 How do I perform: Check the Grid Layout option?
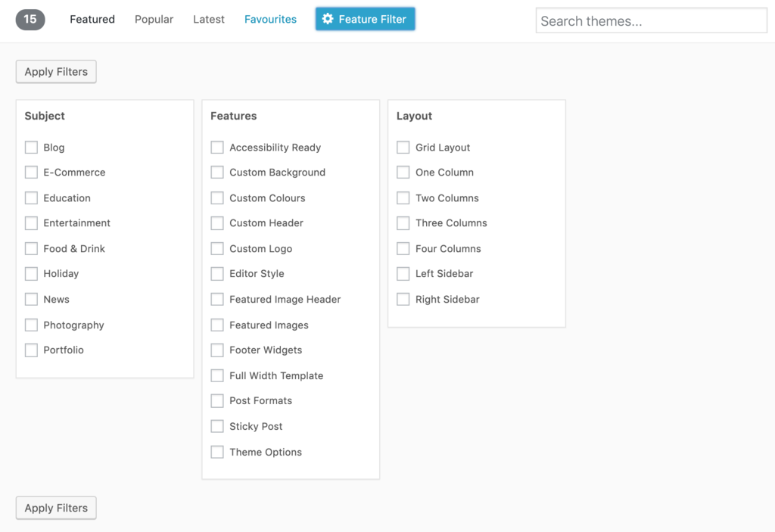(x=403, y=147)
